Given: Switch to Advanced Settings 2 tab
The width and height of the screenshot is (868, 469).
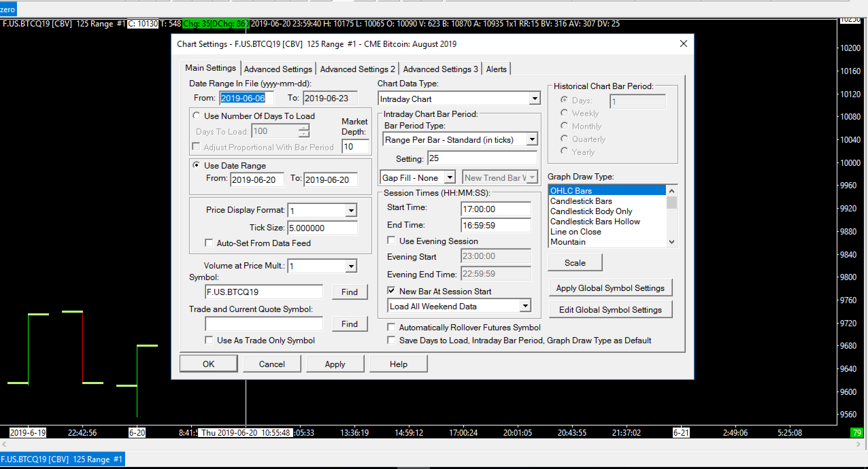Looking at the screenshot, I should pyautogui.click(x=357, y=69).
